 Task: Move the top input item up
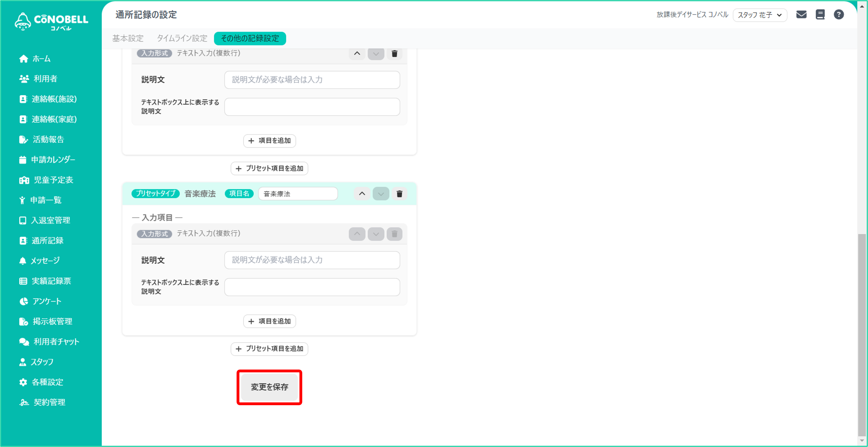pyautogui.click(x=357, y=53)
